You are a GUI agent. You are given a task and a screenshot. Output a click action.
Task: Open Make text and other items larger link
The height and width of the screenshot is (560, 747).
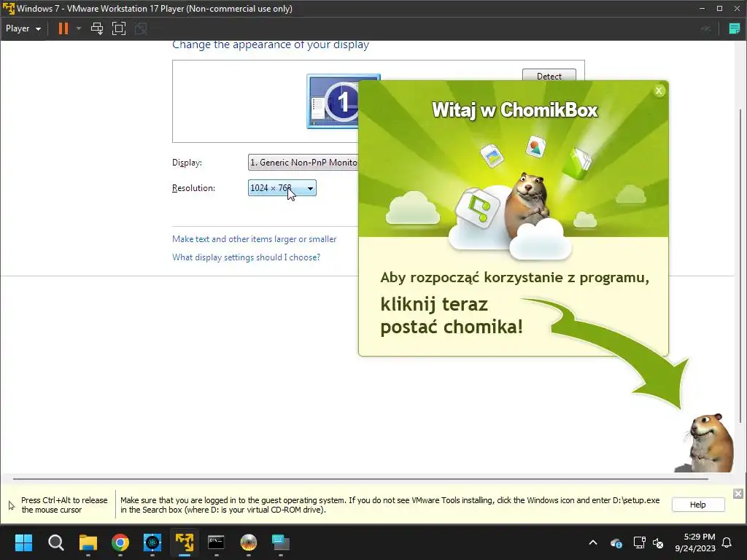coord(255,239)
